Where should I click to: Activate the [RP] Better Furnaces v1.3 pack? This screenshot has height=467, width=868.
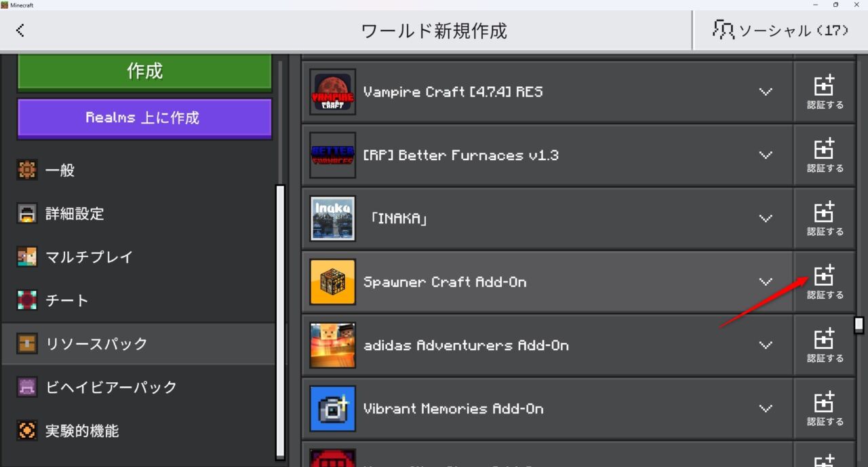point(825,155)
